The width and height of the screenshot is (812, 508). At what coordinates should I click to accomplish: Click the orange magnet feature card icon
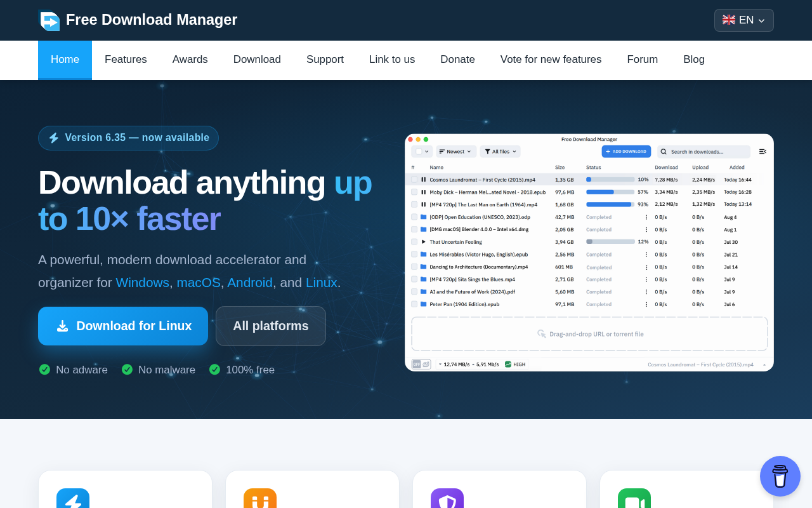pos(260,498)
